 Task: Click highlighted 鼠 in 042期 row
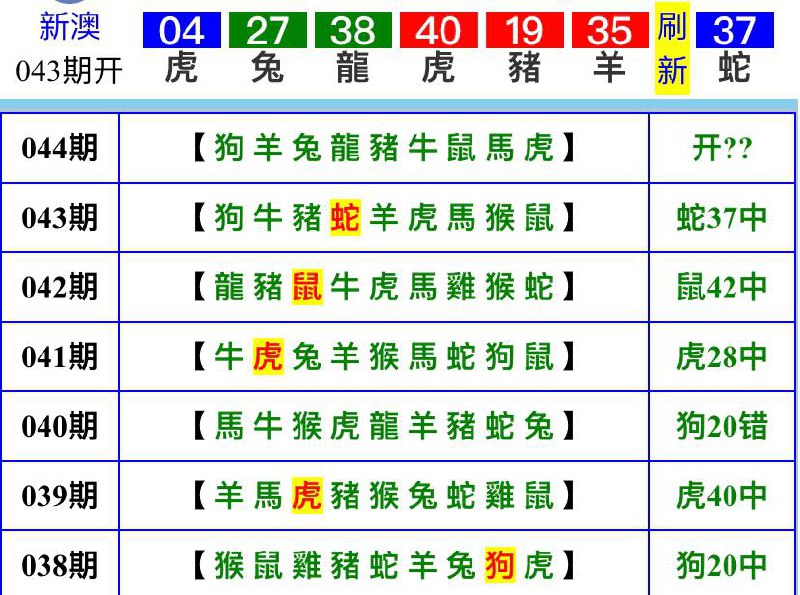pyautogui.click(x=307, y=287)
